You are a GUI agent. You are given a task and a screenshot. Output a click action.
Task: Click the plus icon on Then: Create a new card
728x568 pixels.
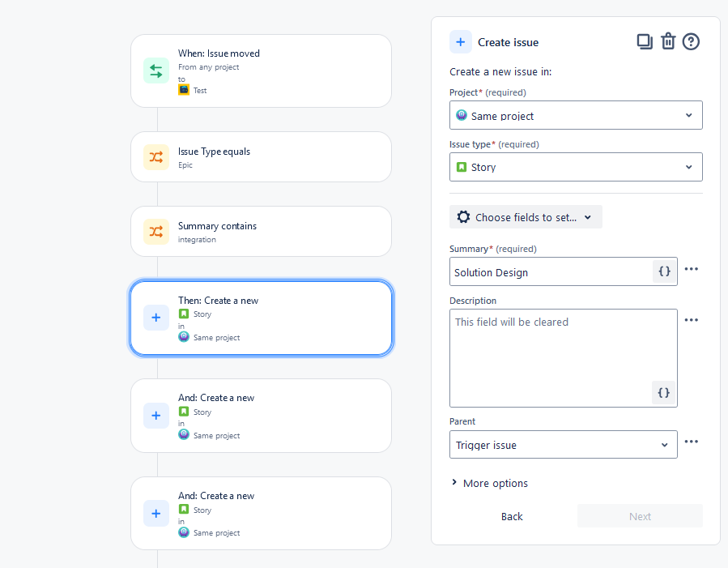click(156, 318)
